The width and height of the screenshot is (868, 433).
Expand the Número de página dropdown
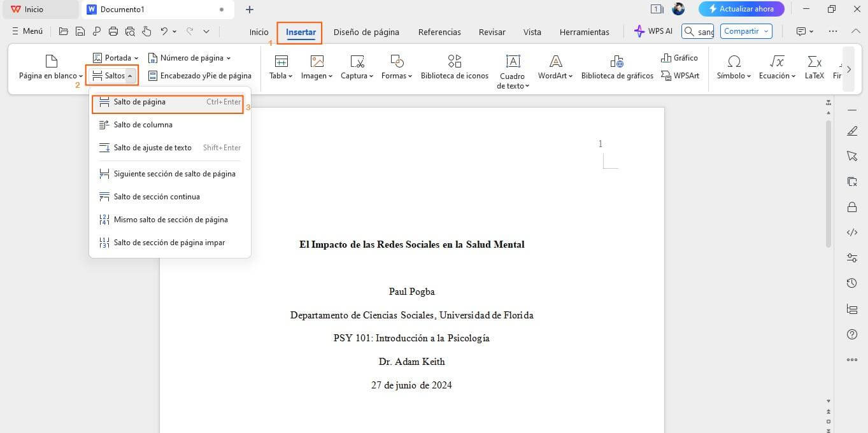point(190,57)
